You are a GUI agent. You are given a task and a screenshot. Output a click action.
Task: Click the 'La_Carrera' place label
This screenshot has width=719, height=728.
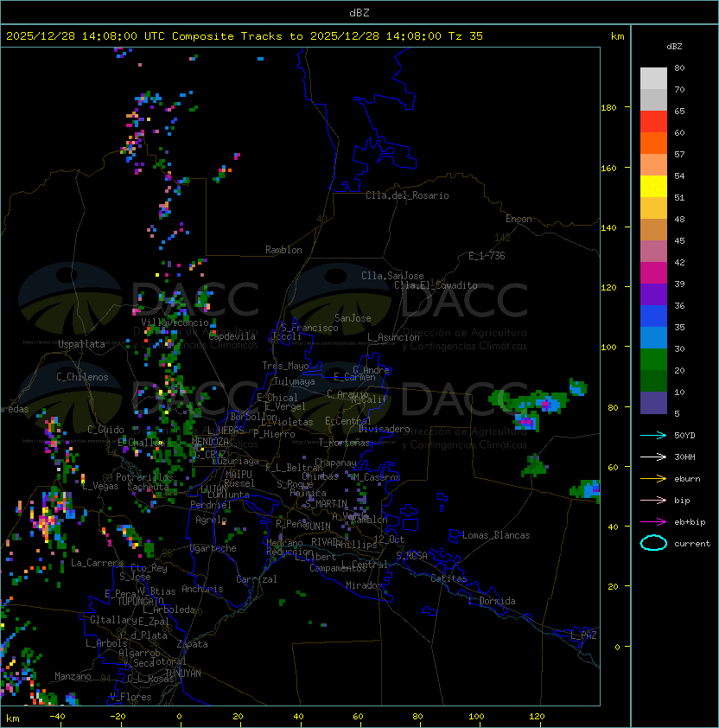(x=97, y=563)
